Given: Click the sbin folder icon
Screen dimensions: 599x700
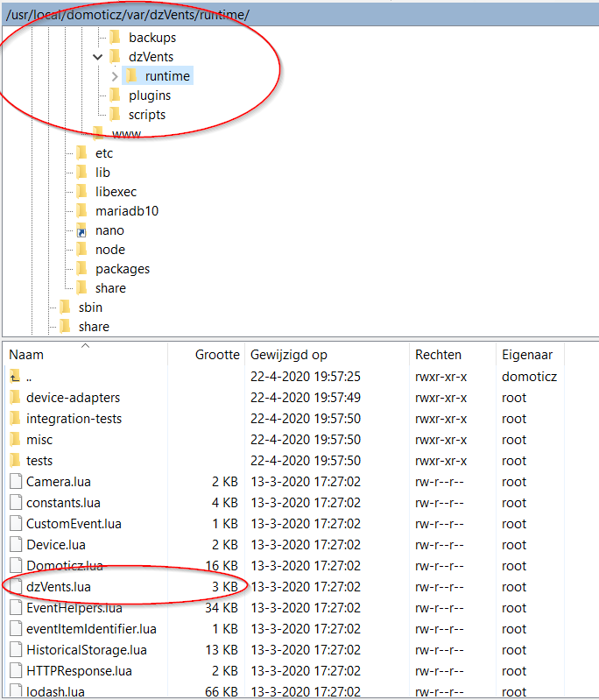Looking at the screenshot, I should 65,307.
